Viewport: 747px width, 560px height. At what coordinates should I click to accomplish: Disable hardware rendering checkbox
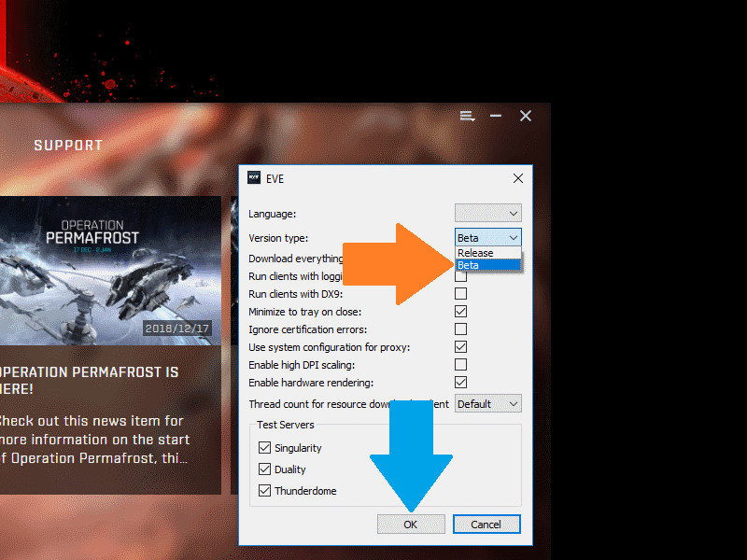click(460, 382)
